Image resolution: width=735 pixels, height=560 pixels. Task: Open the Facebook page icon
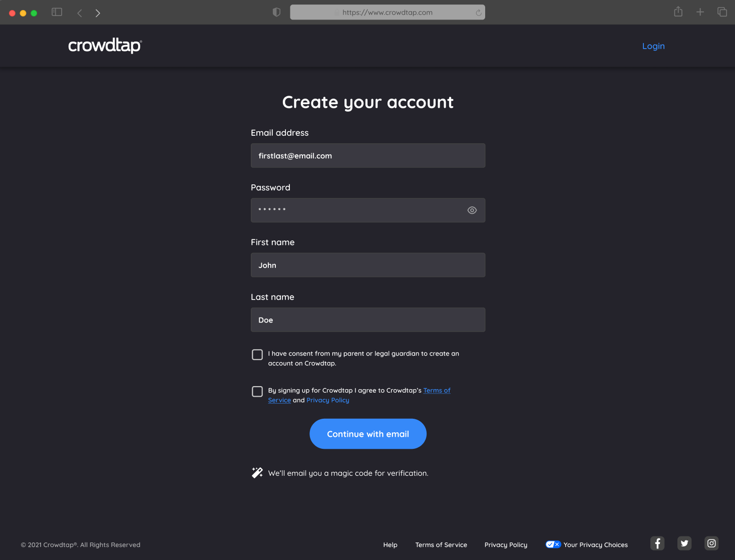[657, 543]
